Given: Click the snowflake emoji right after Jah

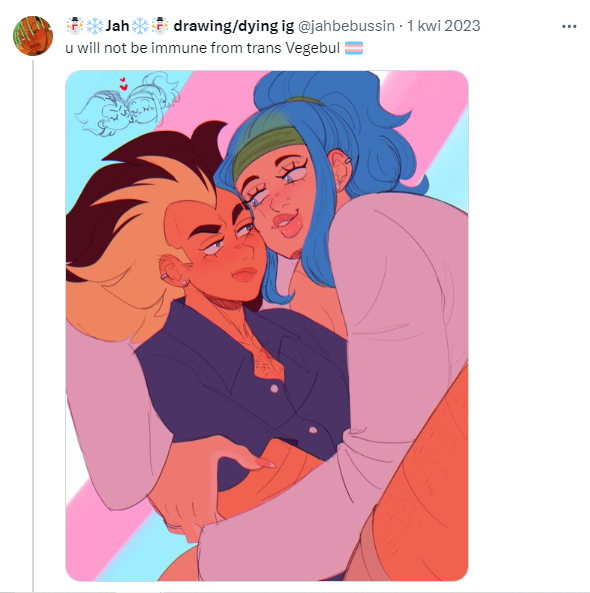Looking at the screenshot, I should click(x=140, y=26).
